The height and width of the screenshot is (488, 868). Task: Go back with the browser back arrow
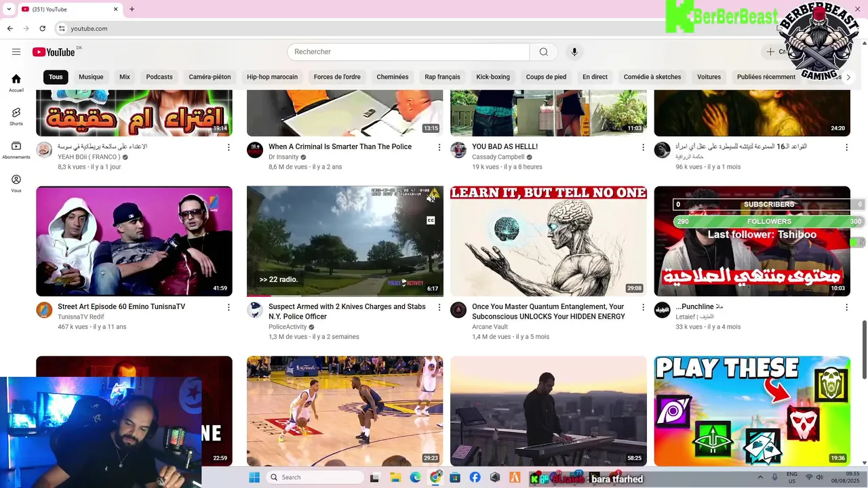click(x=9, y=28)
